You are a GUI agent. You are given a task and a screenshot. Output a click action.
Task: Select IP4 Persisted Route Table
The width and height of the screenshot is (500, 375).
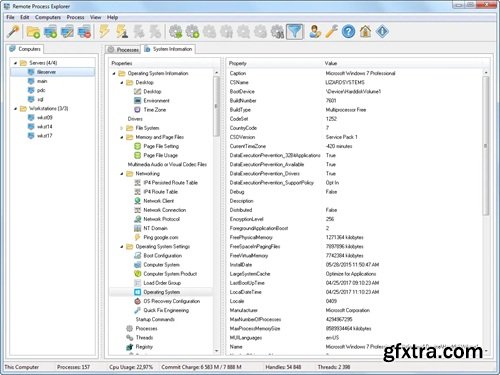[x=170, y=183]
